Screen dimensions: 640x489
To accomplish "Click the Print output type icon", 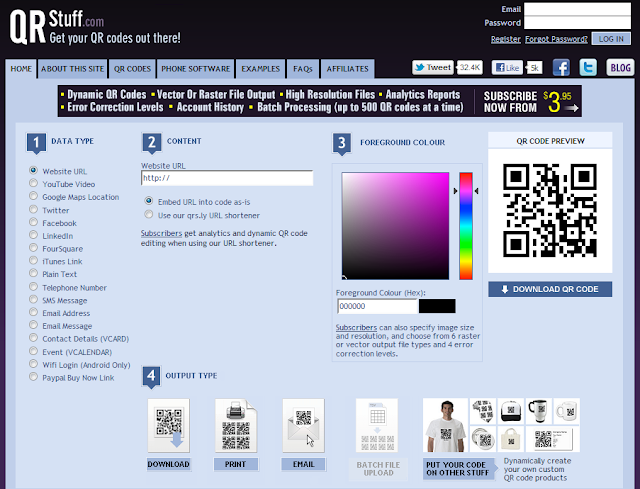I will point(236,425).
